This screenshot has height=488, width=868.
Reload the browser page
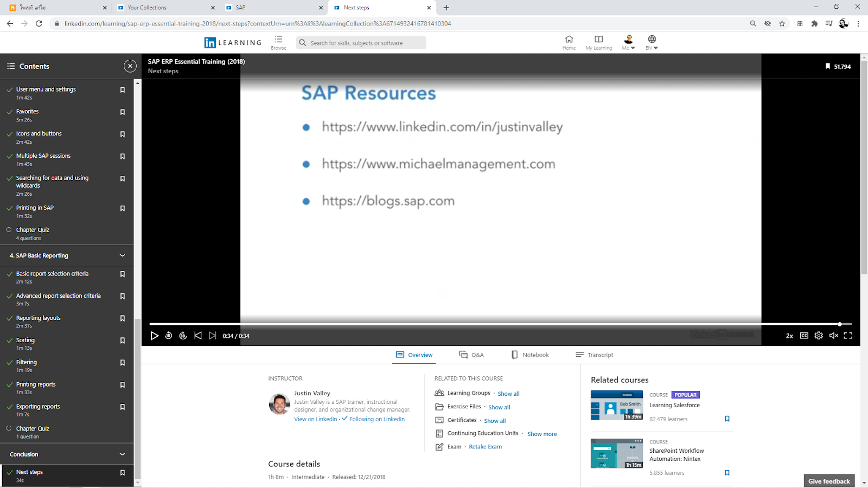[x=39, y=23]
